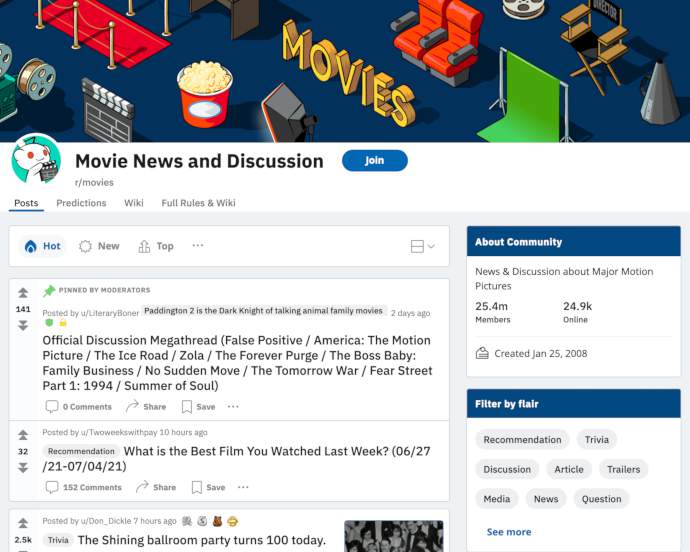Sort posts by Hot
Viewport: 690px width, 552px height.
pyautogui.click(x=42, y=246)
